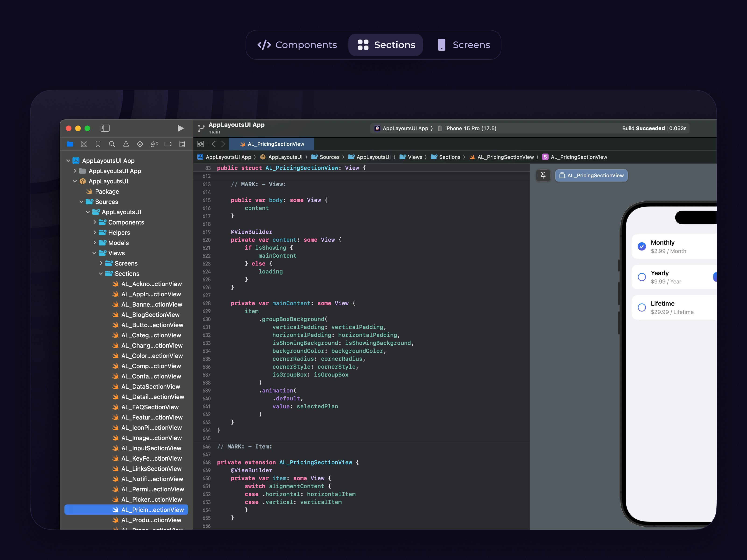
Task: Collapse the AppLayoutsUI folder under Sources
Action: coord(88,212)
